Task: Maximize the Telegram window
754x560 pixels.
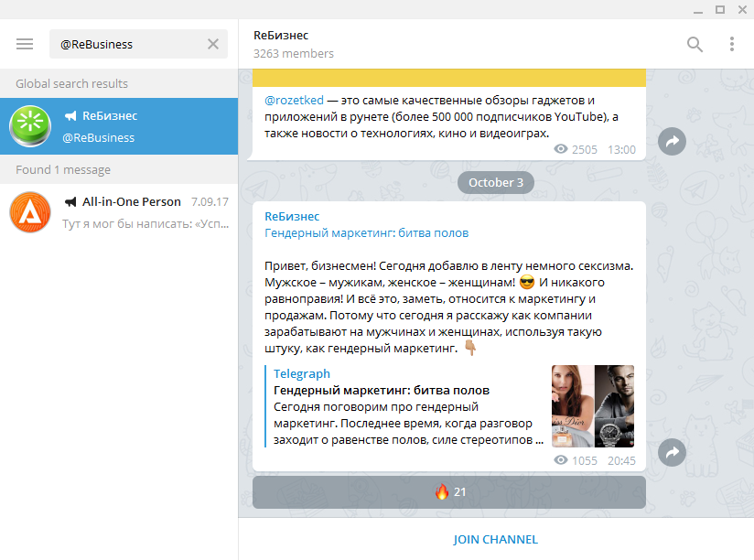Action: pyautogui.click(x=719, y=9)
